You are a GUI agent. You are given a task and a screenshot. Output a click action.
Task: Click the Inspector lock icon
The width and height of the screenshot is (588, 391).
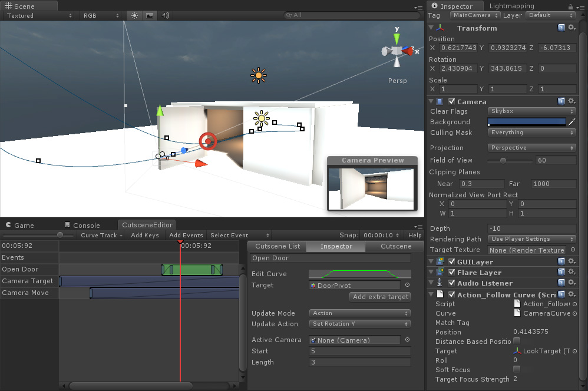click(x=570, y=6)
